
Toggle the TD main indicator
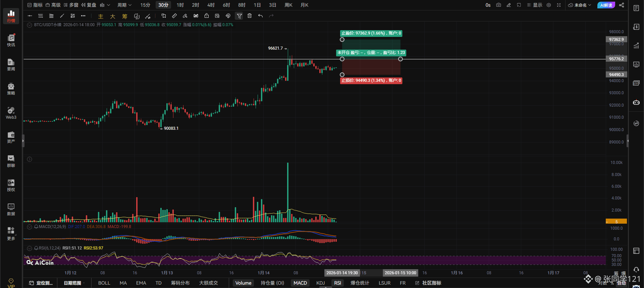pos(159,283)
